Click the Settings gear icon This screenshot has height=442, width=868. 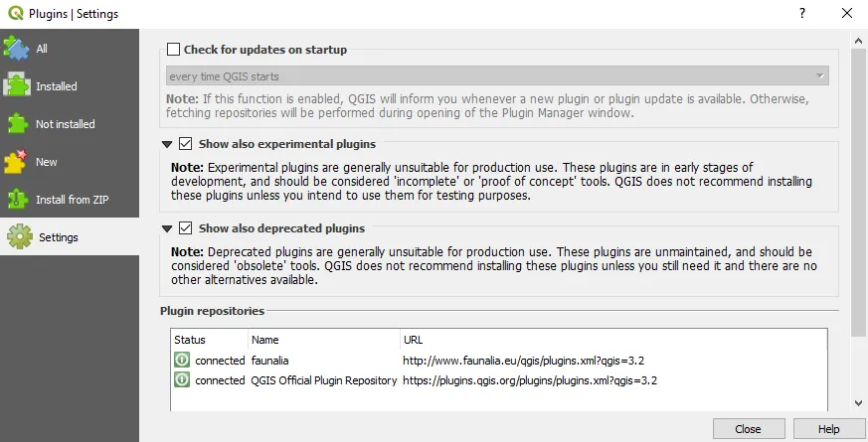pyautogui.click(x=19, y=237)
